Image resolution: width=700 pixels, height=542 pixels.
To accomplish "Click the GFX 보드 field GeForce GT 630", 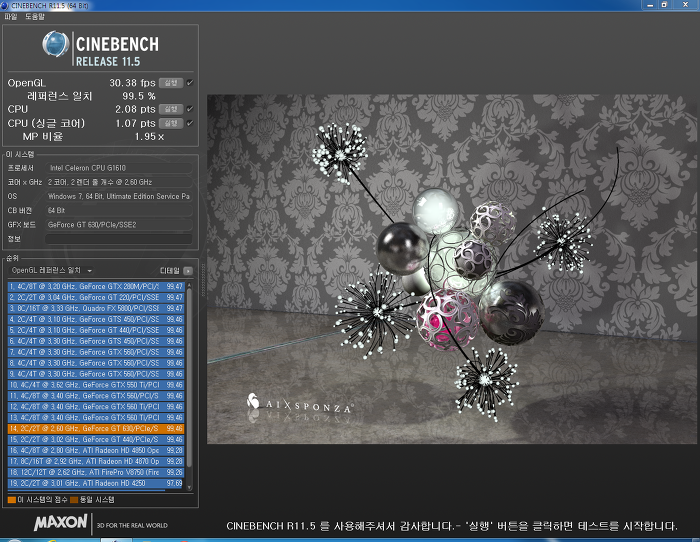I will [118, 225].
